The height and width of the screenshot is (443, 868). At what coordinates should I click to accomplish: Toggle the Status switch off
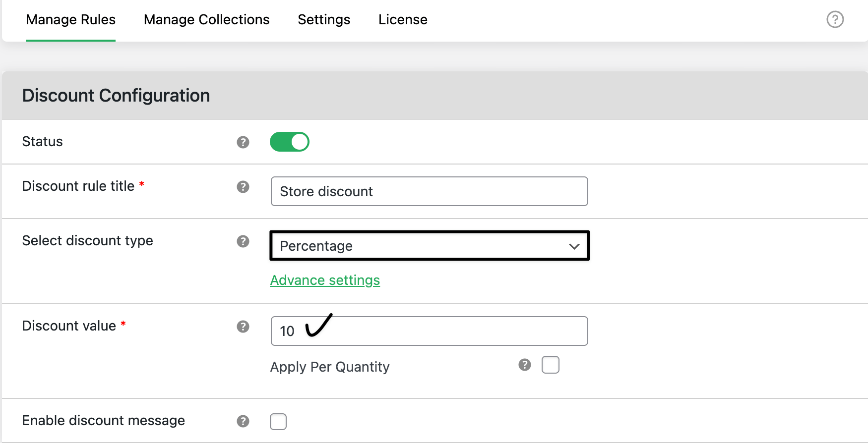pyautogui.click(x=289, y=142)
